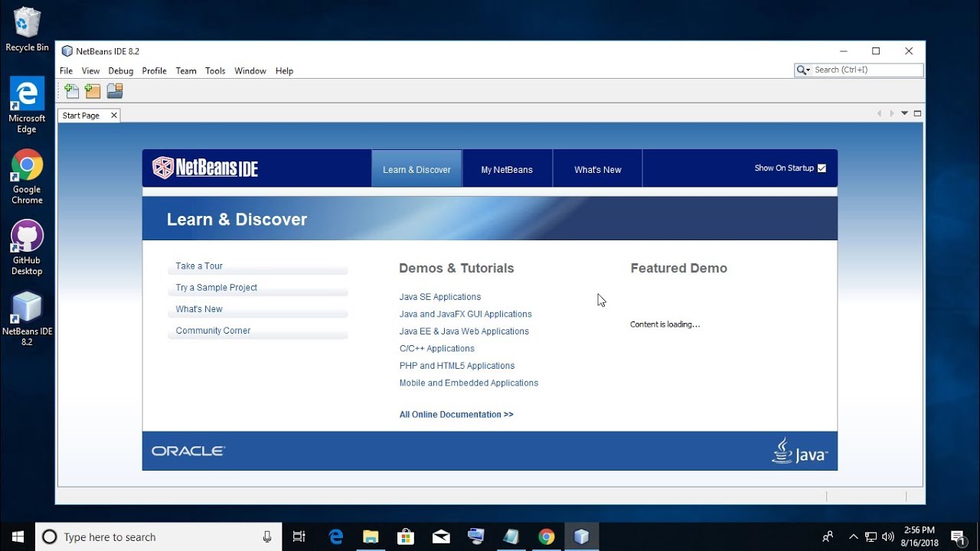Maximize the editor window button

point(917,113)
